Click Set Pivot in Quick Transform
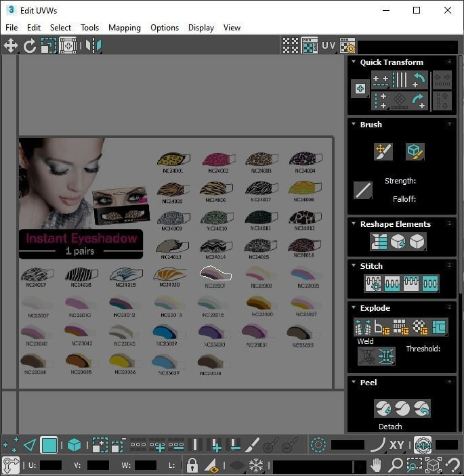Viewport: 464px width, 476px height. pyautogui.click(x=360, y=89)
